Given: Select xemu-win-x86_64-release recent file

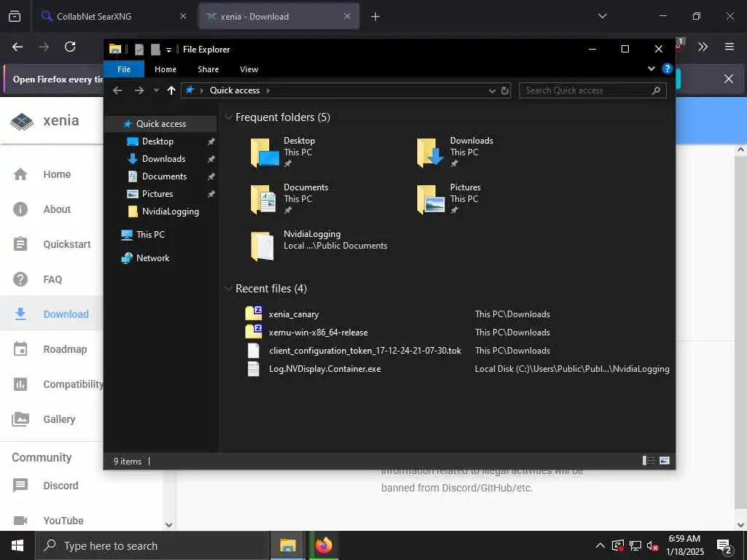Looking at the screenshot, I should 318,332.
